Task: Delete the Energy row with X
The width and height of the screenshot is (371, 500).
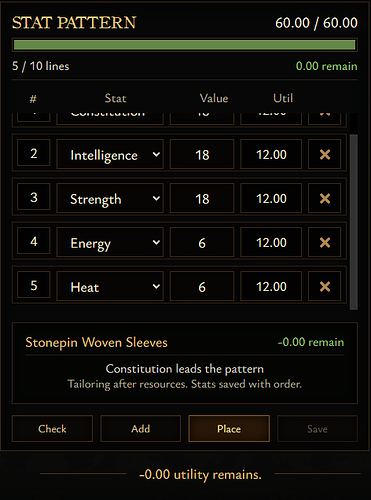Action: [325, 242]
